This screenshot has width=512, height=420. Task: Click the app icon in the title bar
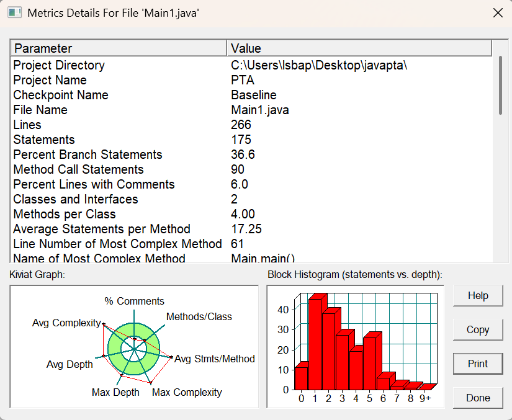tap(14, 13)
